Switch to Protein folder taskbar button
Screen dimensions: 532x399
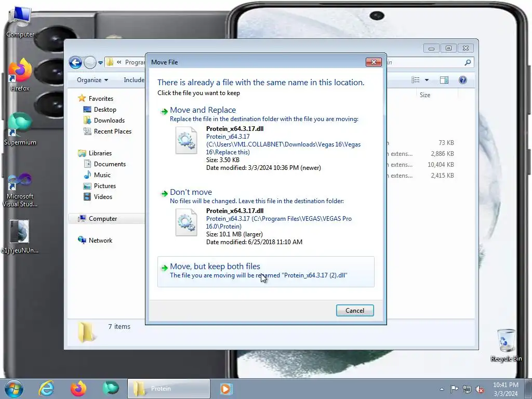click(x=169, y=389)
